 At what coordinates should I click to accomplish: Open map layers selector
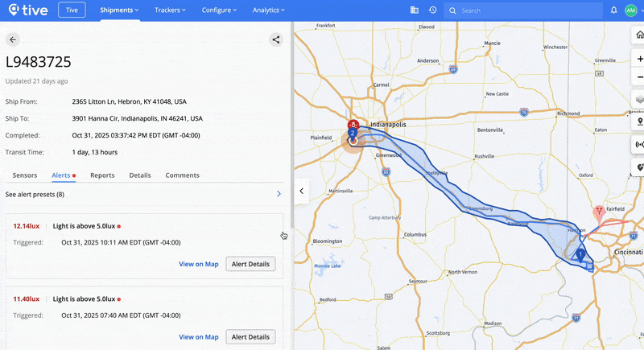(639, 100)
